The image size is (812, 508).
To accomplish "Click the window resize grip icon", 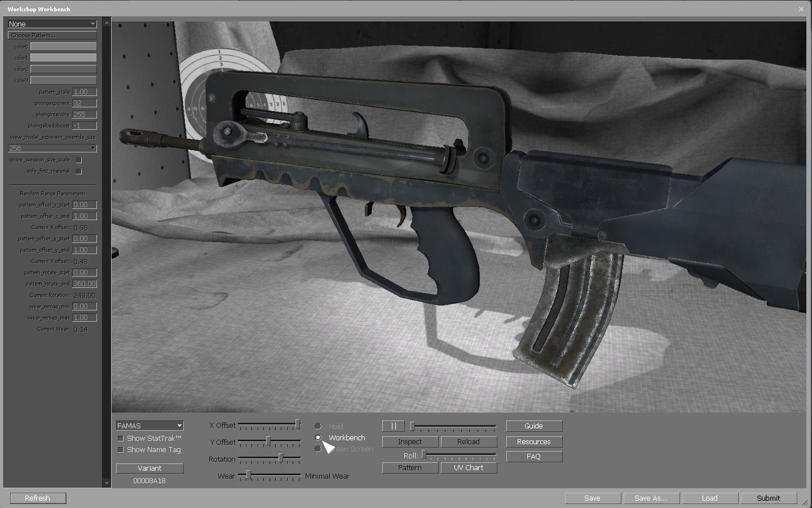I will [x=805, y=502].
